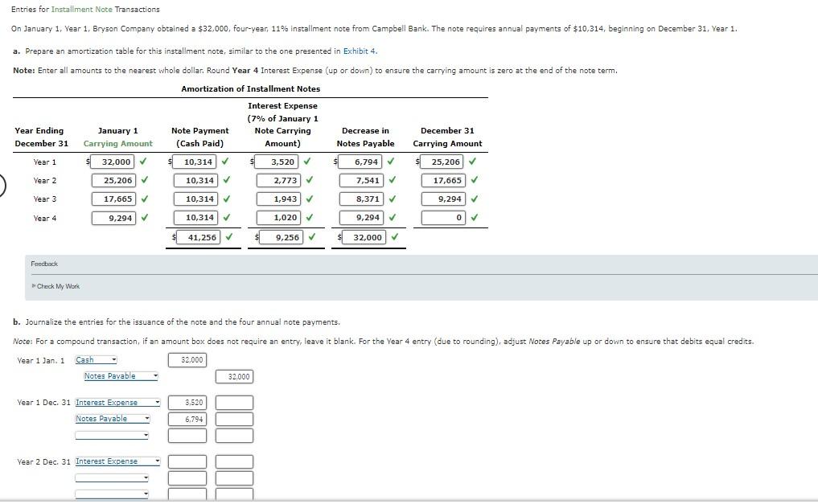Click the checkmark next to Year 3 carrying 17,665
The width and height of the screenshot is (818, 504).
(x=145, y=199)
